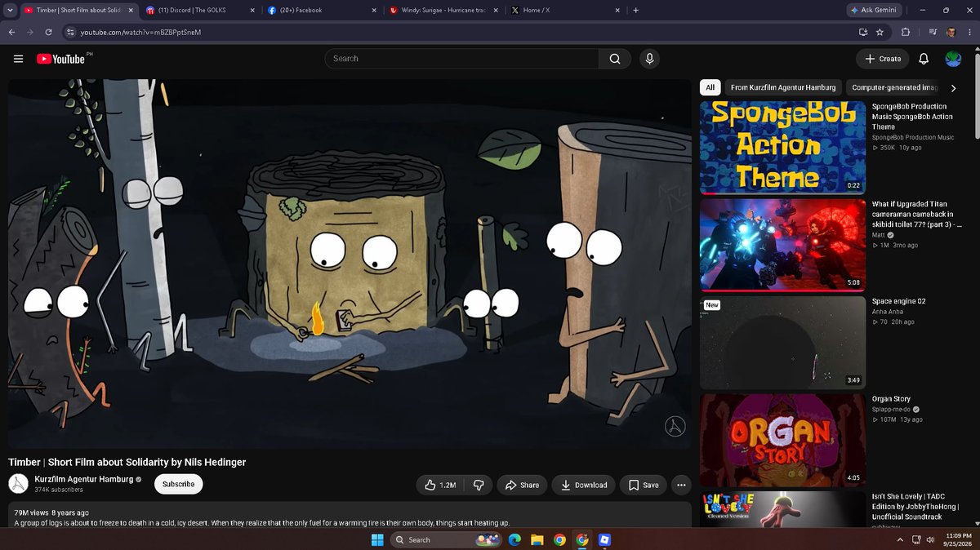The width and height of the screenshot is (980, 550).
Task: Click the Ask Gemini button
Action: [x=875, y=11]
